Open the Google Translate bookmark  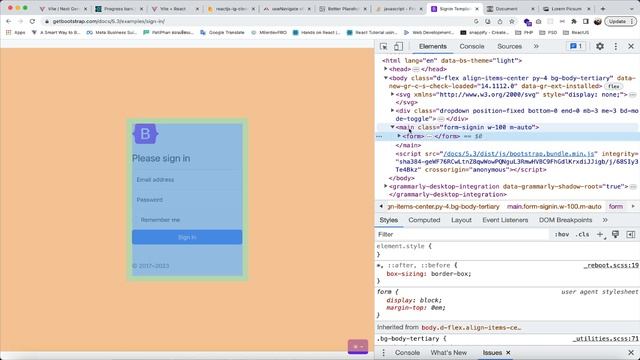point(222,32)
